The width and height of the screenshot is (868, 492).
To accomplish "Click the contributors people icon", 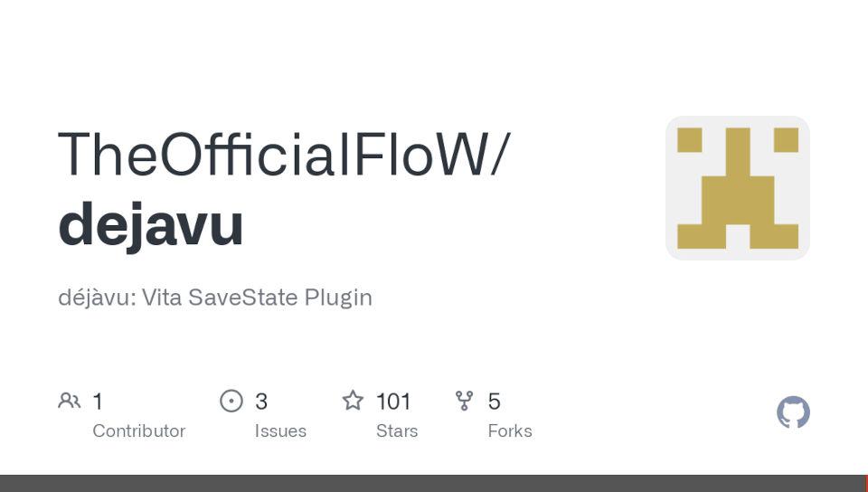I will point(69,401).
